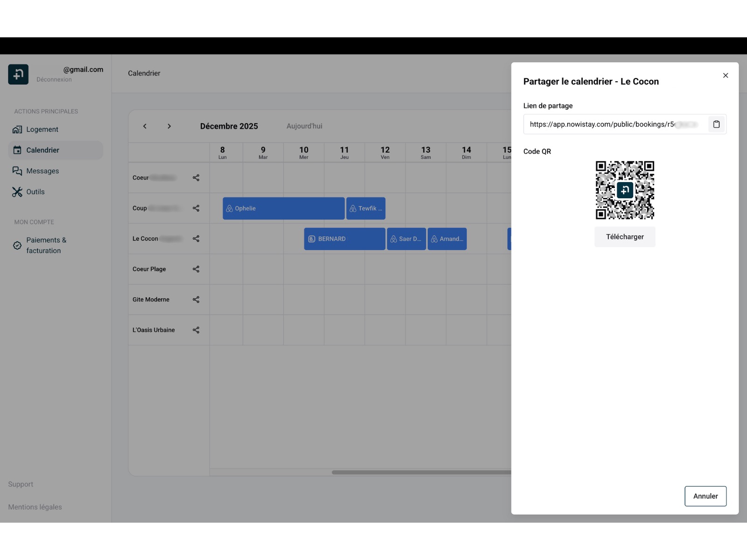747x560 pixels.
Task: Share the Le Cocon calendar
Action: click(x=196, y=238)
